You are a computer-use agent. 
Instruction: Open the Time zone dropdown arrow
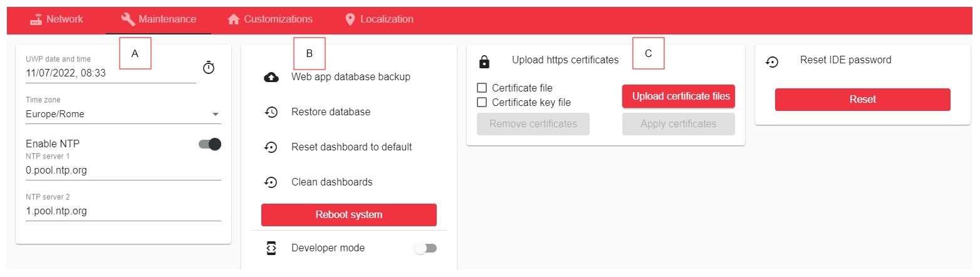point(215,115)
